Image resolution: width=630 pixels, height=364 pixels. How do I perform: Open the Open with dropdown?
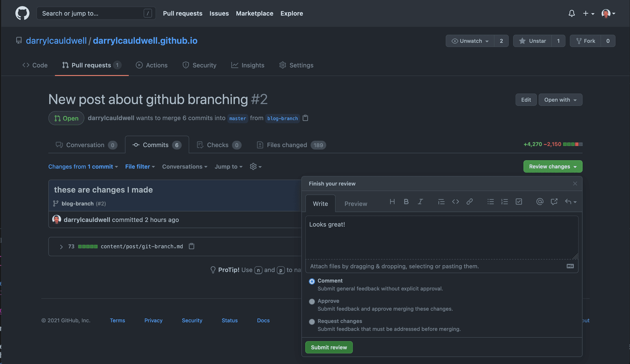pos(560,100)
